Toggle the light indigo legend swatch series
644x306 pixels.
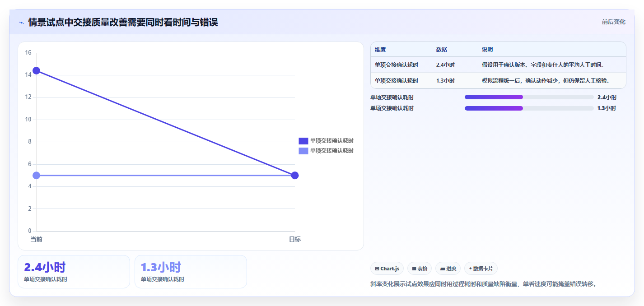[x=303, y=151]
